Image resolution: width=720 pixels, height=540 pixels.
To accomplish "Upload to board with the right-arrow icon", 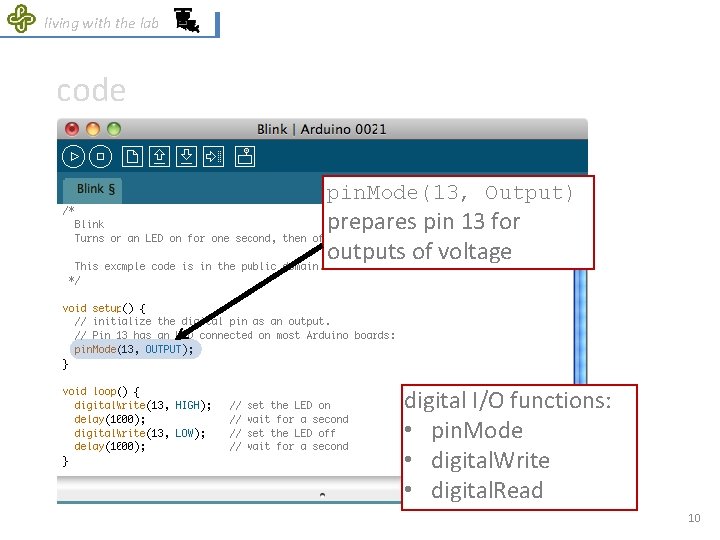I will tap(214, 157).
